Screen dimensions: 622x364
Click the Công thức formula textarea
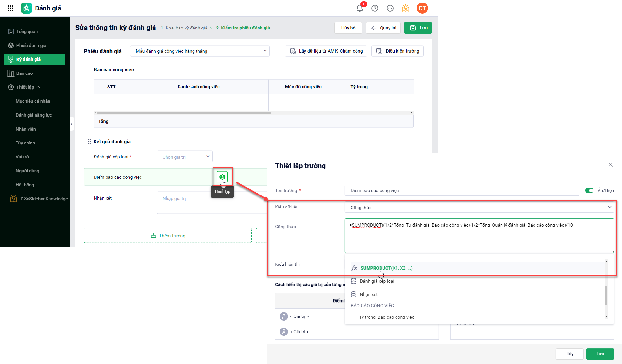point(479,236)
